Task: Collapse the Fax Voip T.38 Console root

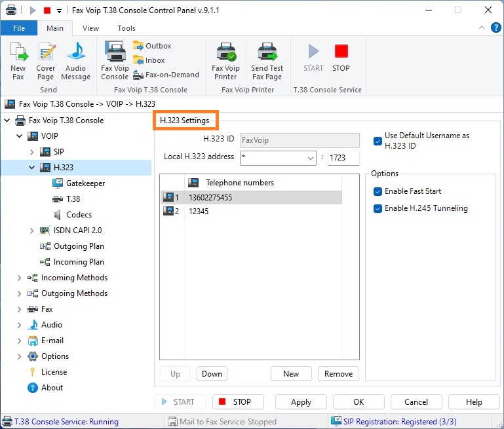Action: (7, 121)
